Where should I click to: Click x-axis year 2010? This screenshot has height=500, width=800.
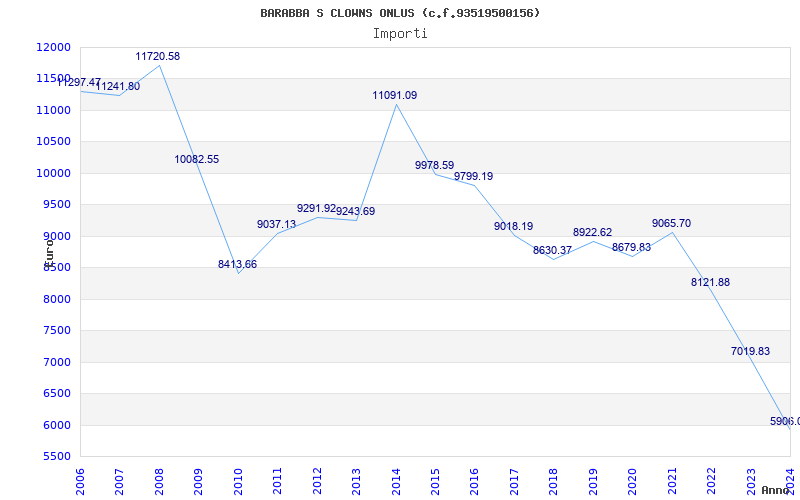238,481
